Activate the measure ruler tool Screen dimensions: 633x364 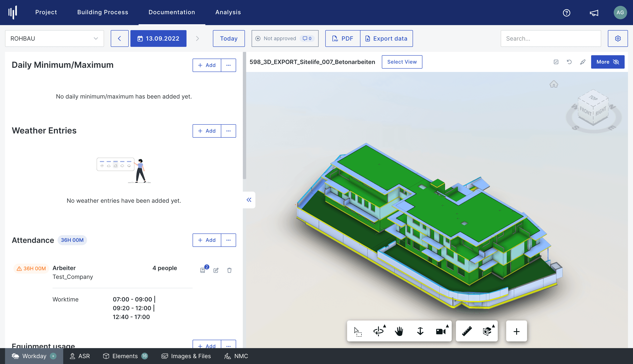467,331
